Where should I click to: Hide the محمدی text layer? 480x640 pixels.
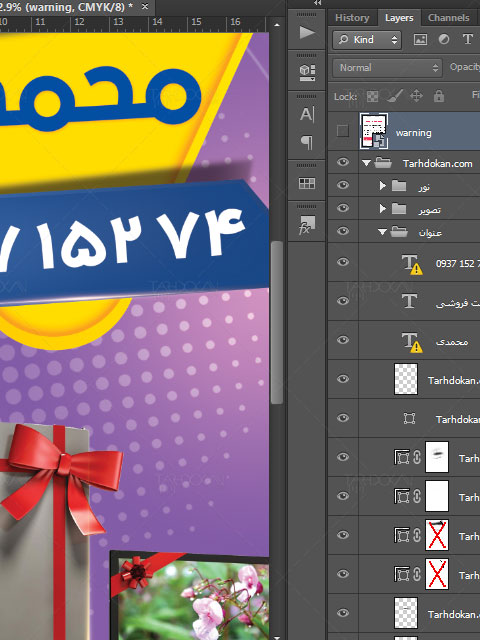click(x=343, y=340)
